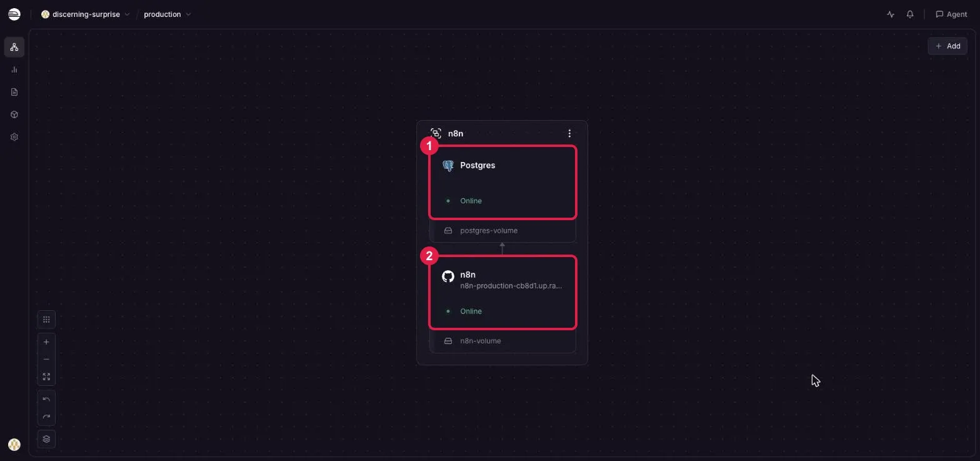980x461 pixels.
Task: Select the n8n group header title
Action: click(456, 134)
